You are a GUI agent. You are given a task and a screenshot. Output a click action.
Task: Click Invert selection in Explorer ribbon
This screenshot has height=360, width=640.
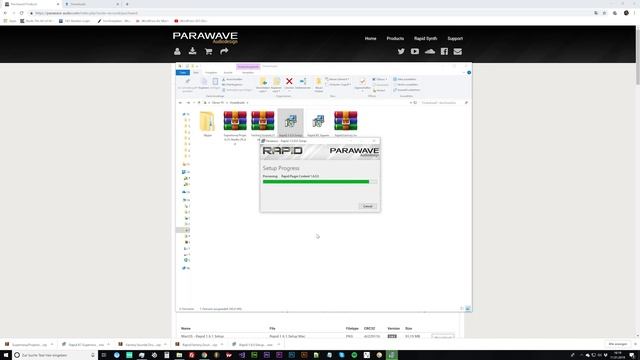tap(407, 90)
